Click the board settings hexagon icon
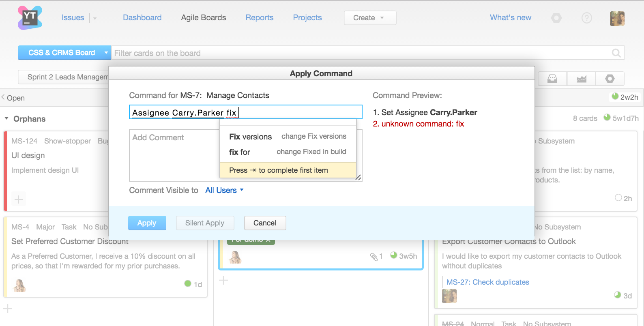 tap(610, 79)
